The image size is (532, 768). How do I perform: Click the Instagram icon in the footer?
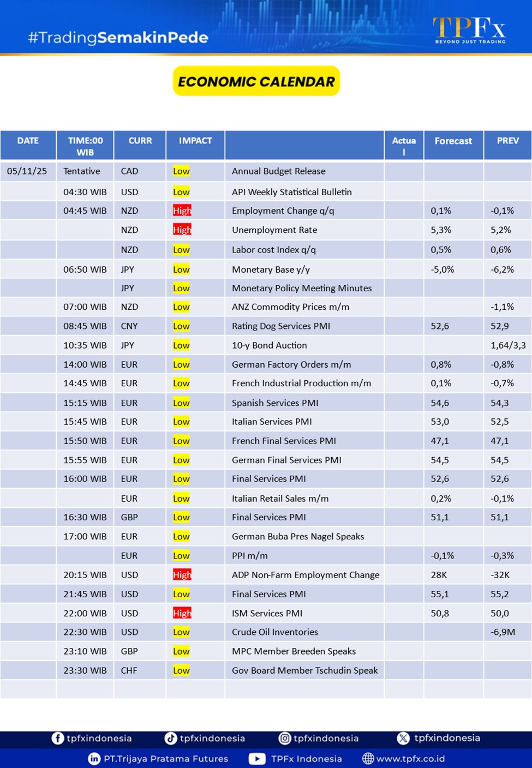[x=284, y=738]
